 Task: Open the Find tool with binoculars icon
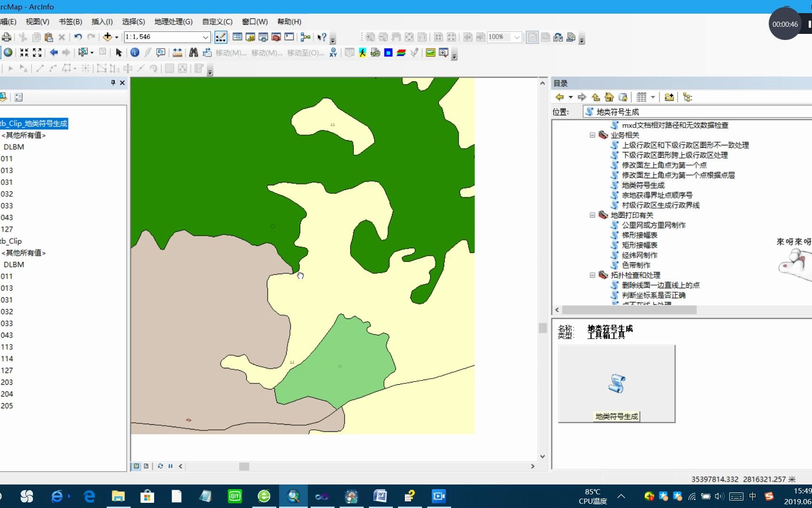point(194,52)
